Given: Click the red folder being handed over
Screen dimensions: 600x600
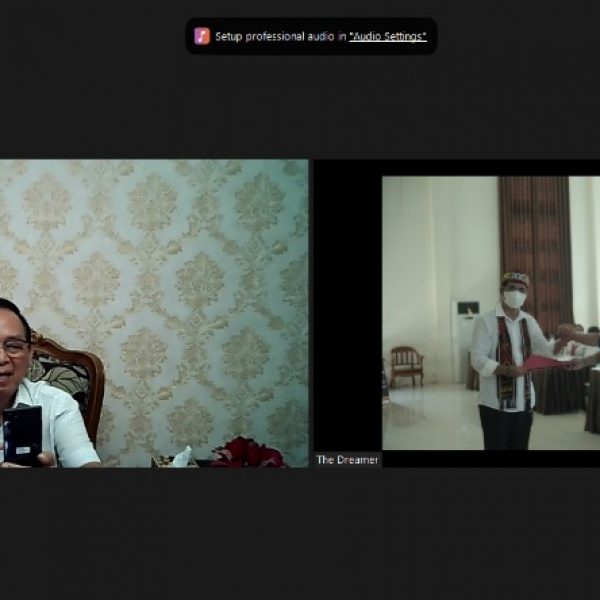Looking at the screenshot, I should pyautogui.click(x=545, y=364).
